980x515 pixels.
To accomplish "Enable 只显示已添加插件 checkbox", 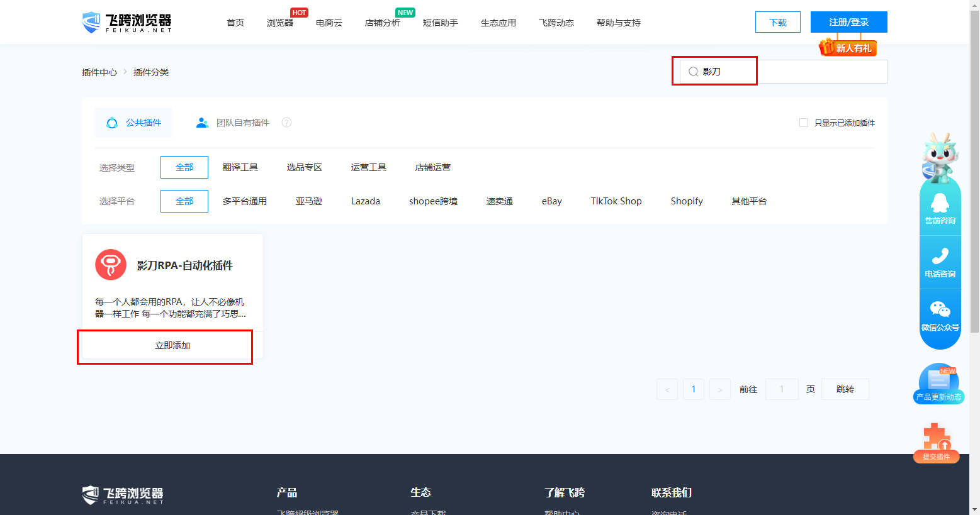I will click(804, 123).
